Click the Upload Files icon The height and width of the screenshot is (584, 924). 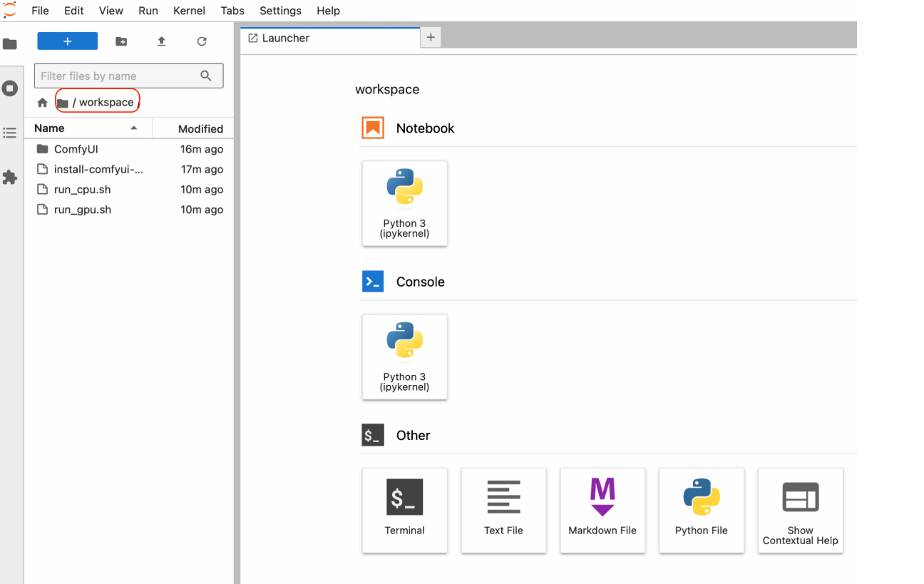point(161,41)
